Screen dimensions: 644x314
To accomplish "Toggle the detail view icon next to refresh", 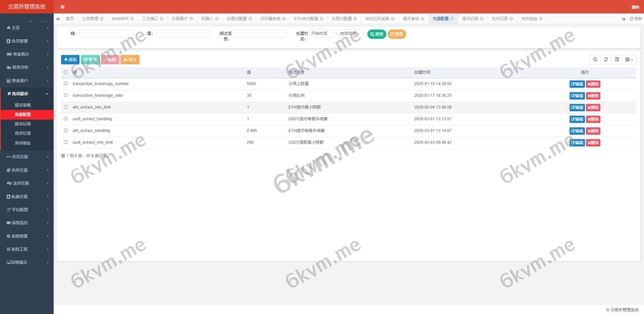I will pos(617,59).
